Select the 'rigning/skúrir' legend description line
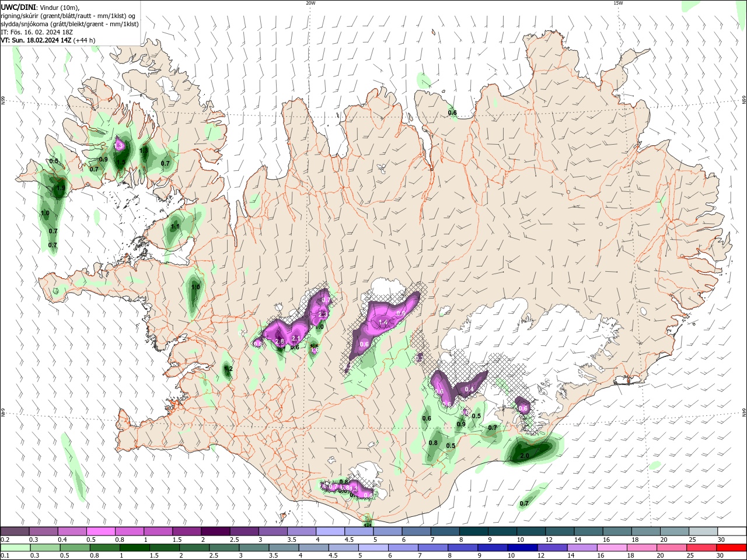 point(68,16)
